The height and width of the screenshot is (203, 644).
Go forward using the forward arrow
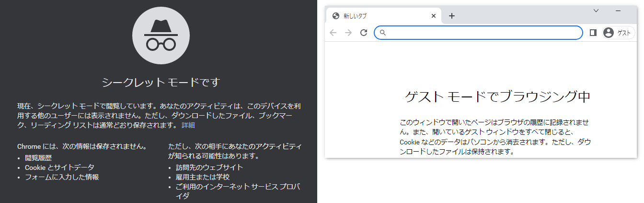pyautogui.click(x=348, y=33)
